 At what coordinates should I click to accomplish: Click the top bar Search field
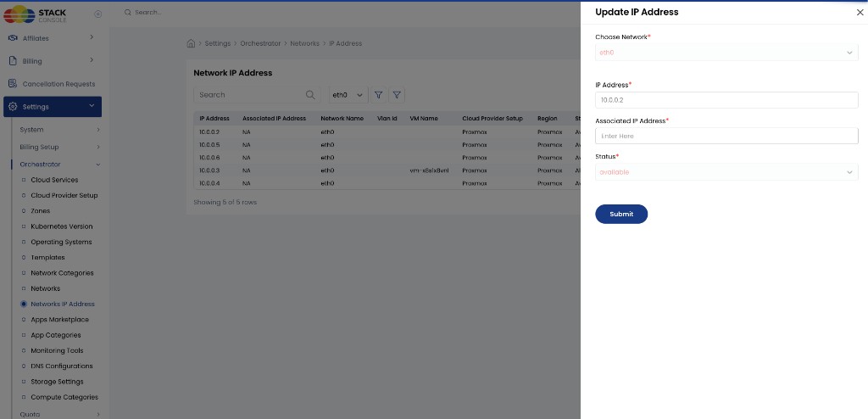pos(148,12)
